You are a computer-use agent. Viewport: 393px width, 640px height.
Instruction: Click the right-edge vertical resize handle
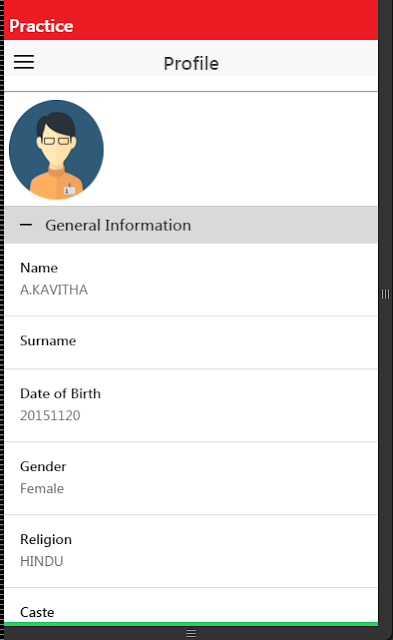(x=385, y=294)
